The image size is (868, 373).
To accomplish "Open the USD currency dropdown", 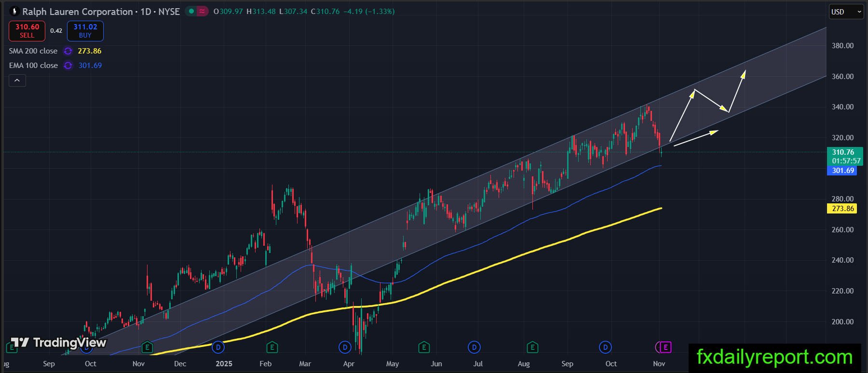I will (x=846, y=12).
